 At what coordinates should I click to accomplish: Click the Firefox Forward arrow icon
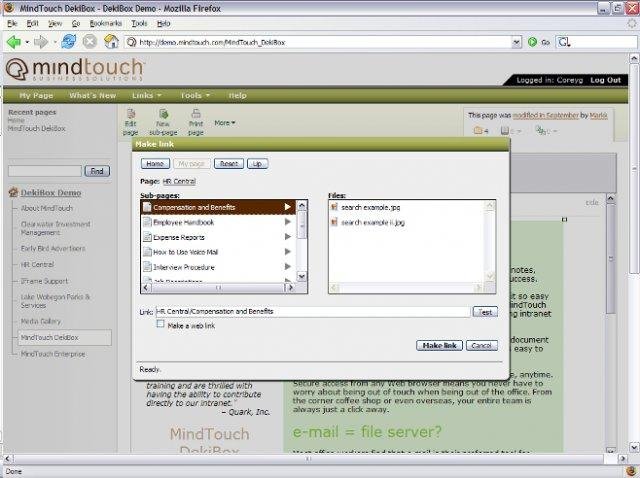[41, 42]
